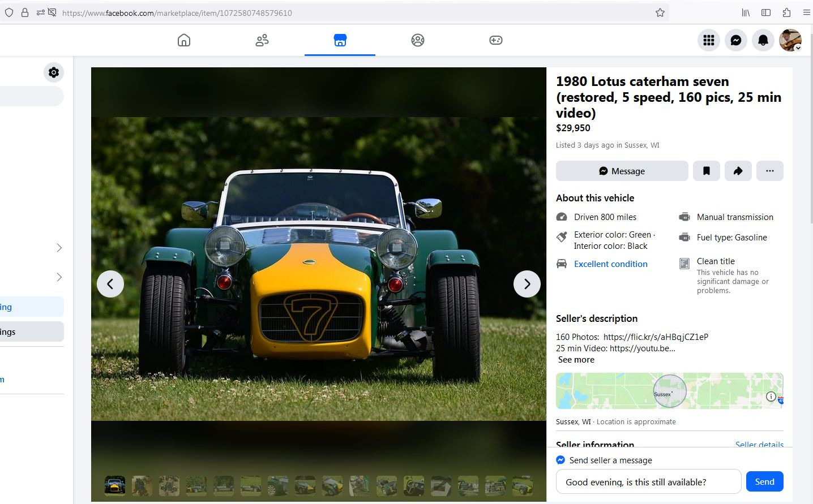Click the map info icon

coord(771,397)
